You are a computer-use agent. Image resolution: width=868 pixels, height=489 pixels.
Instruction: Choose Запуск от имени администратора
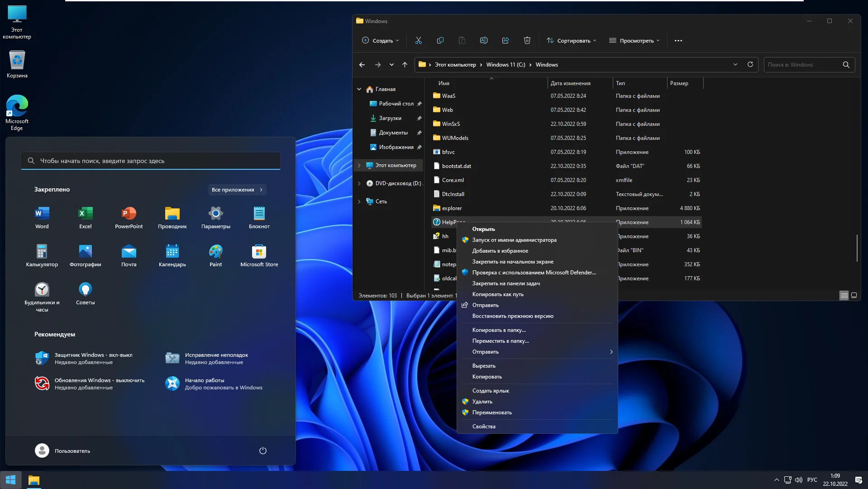(514, 240)
